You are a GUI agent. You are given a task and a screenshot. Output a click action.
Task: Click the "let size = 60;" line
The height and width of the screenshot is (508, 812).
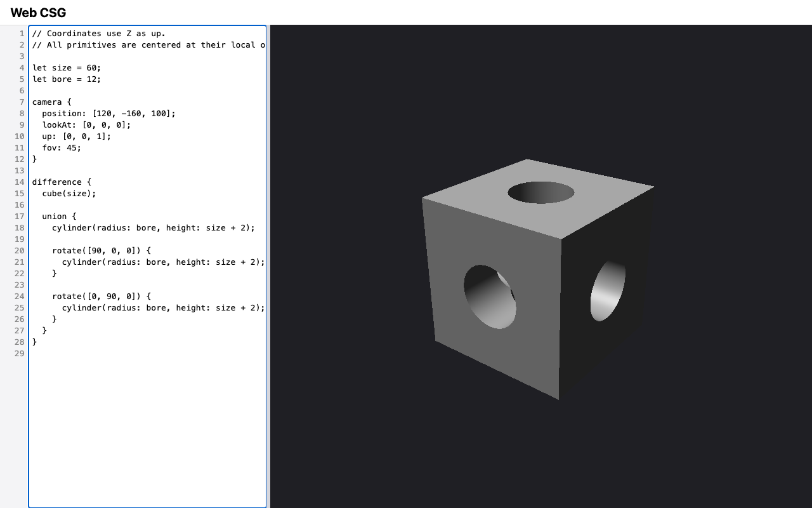(x=67, y=68)
